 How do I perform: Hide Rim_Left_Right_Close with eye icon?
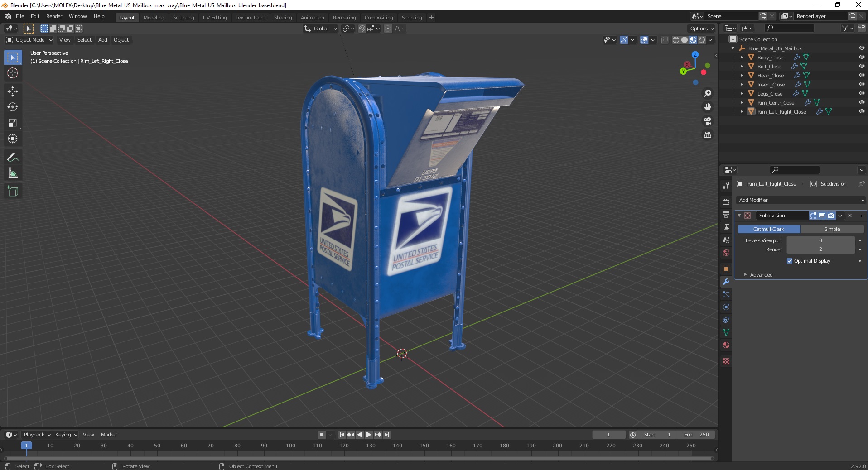click(x=861, y=111)
